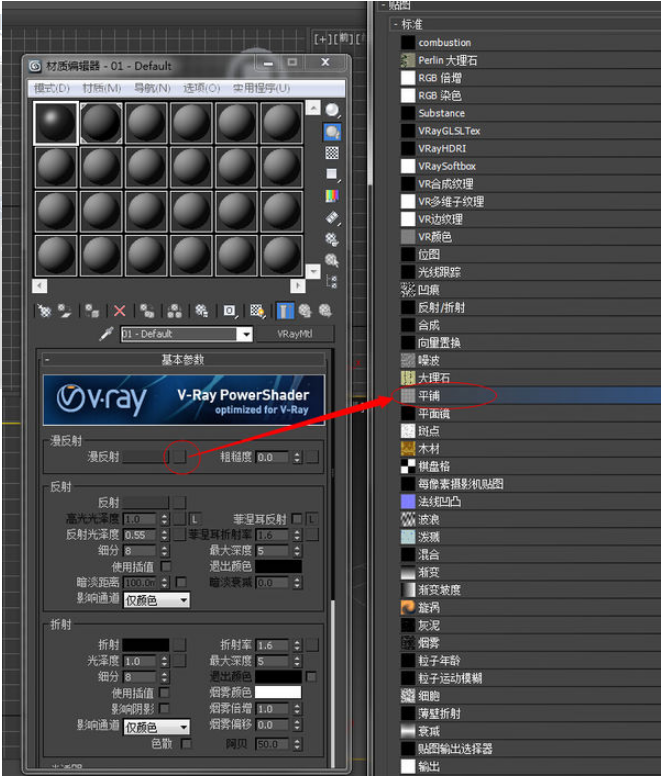Click the Put to Library icon

tap(201, 311)
